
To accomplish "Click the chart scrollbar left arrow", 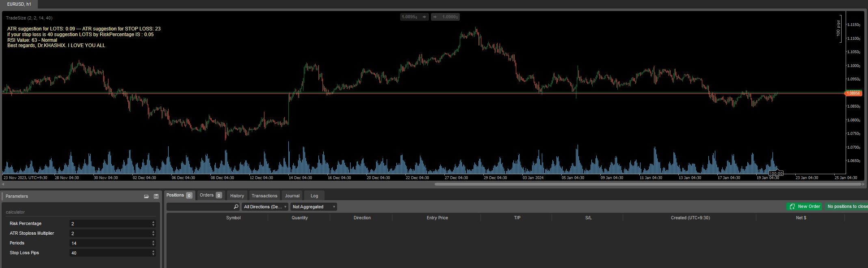I will click(3, 184).
